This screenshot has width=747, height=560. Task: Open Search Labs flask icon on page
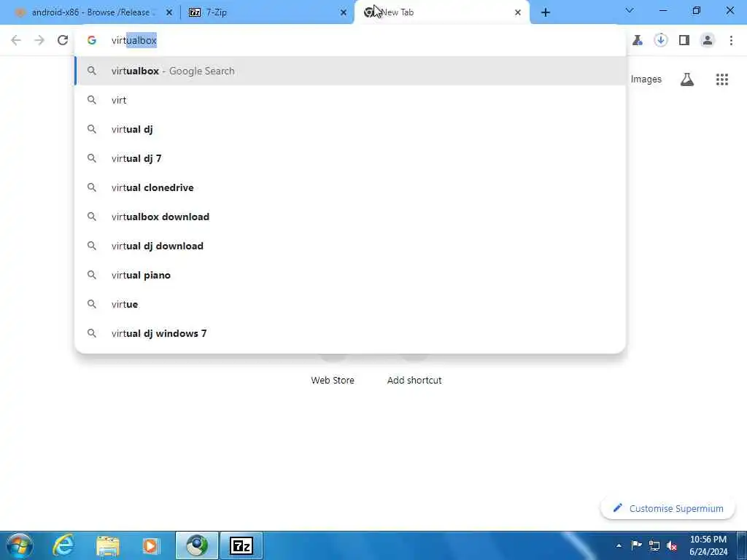coord(687,79)
